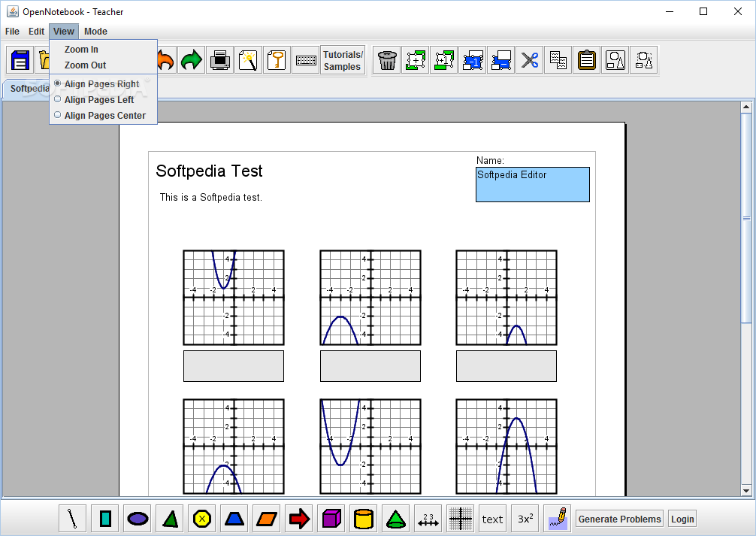Click the answer box under first graph
The image size is (756, 536).
point(234,365)
